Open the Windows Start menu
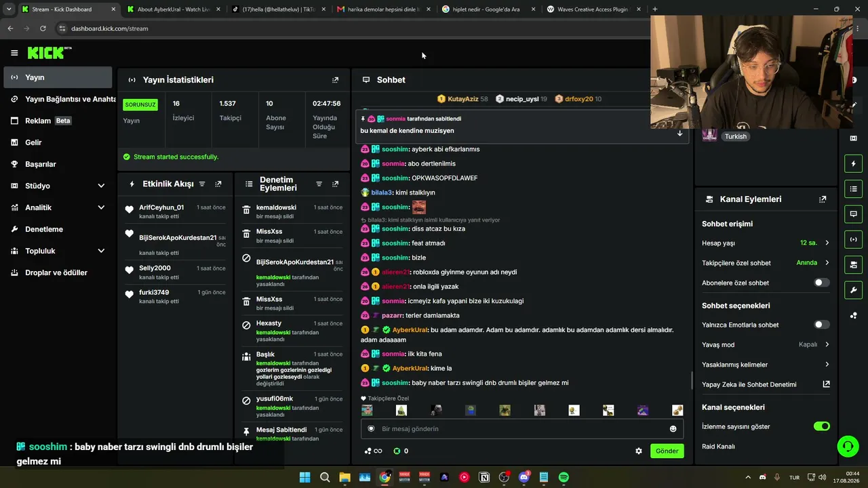Screen dimensions: 868x488 [x=304, y=477]
